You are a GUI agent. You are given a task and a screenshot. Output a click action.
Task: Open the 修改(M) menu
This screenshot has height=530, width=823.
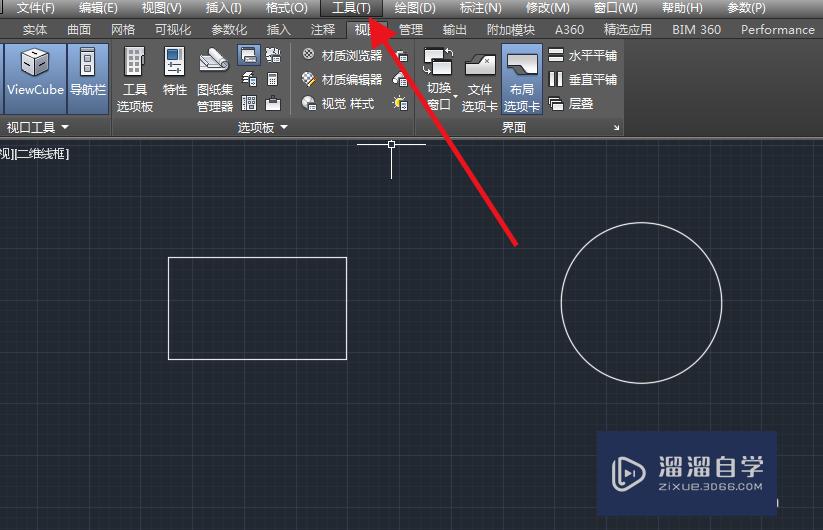click(x=547, y=8)
